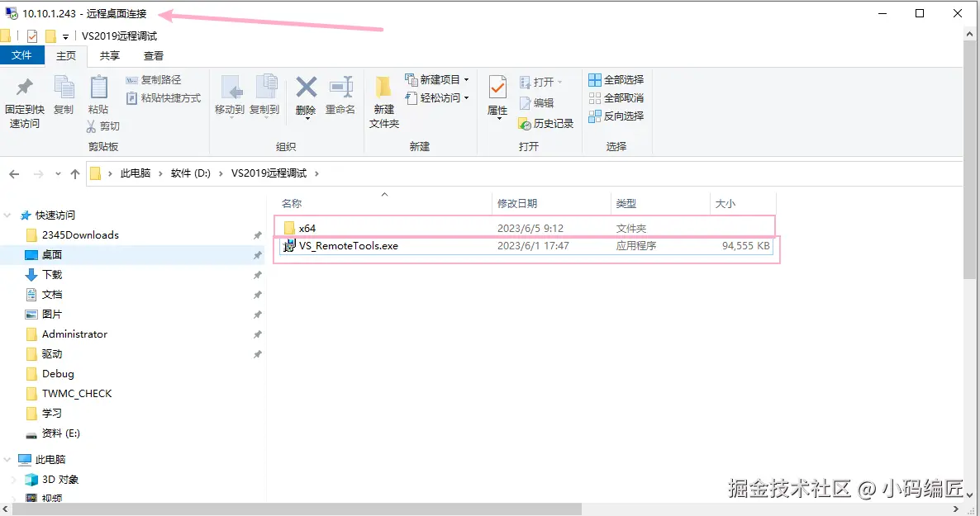Click Select all (全部选择)
Image resolution: width=980 pixels, height=516 pixels.
(616, 80)
